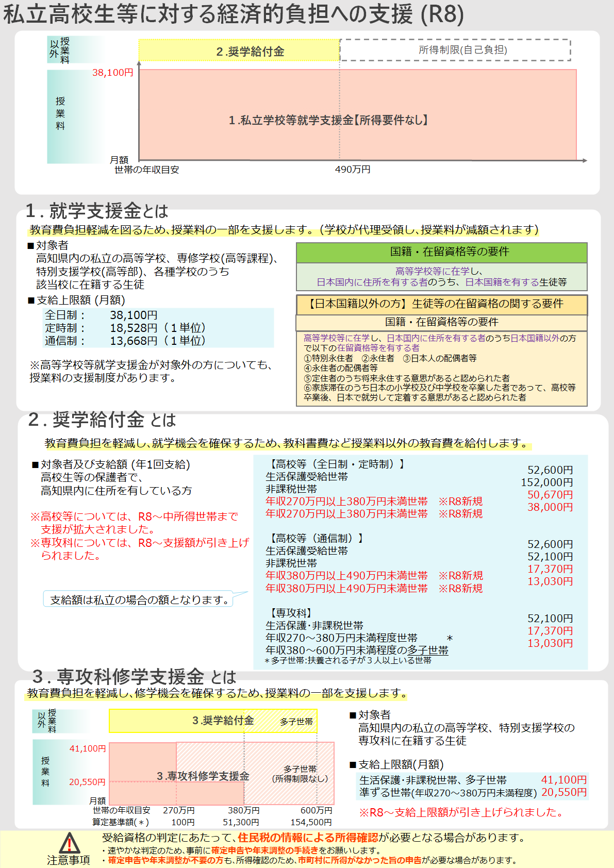The image size is (614, 868).
Task: Click the 1.私立学校等就学支援金【所得要件なし】 chart area
Action: 358,114
